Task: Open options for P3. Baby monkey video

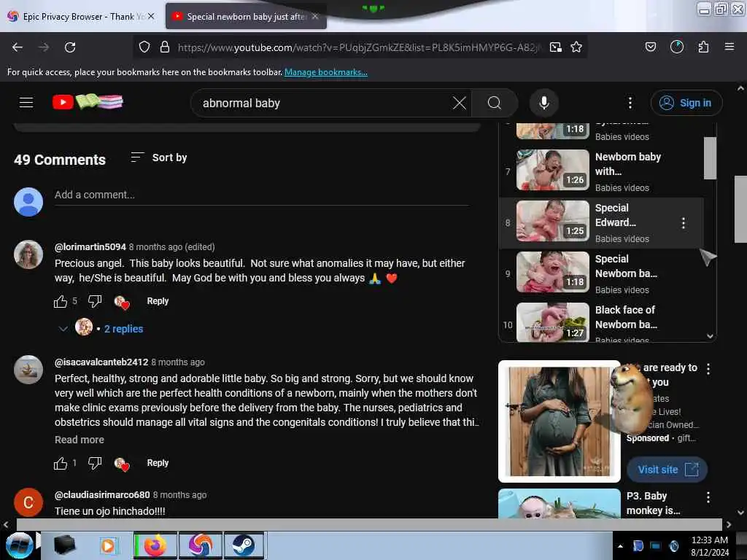Action: click(708, 497)
